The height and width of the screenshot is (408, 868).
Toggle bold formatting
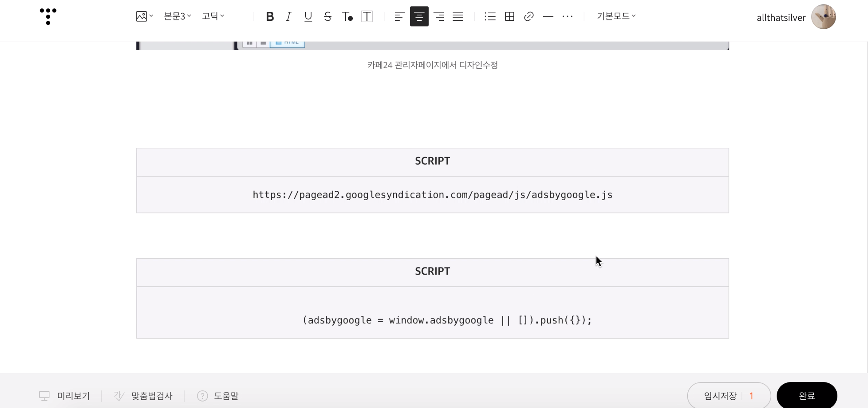[270, 16]
